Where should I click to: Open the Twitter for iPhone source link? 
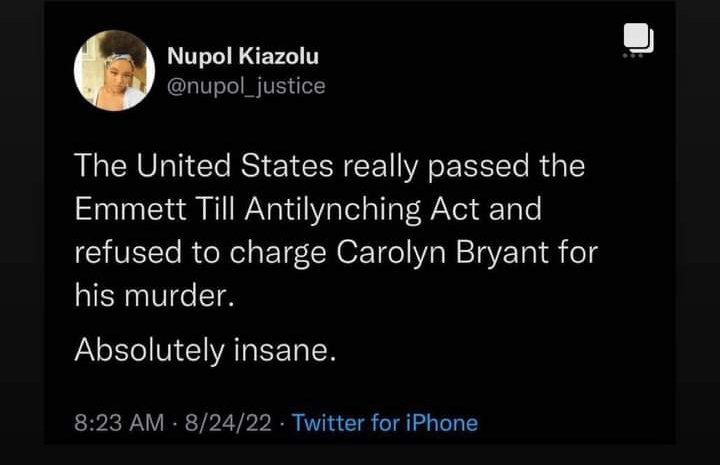tap(385, 423)
